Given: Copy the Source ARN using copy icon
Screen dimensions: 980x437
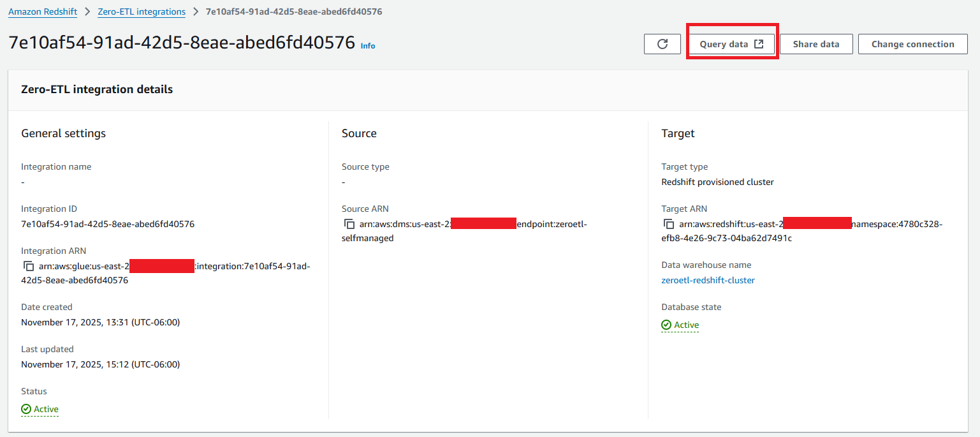Looking at the screenshot, I should (x=349, y=225).
